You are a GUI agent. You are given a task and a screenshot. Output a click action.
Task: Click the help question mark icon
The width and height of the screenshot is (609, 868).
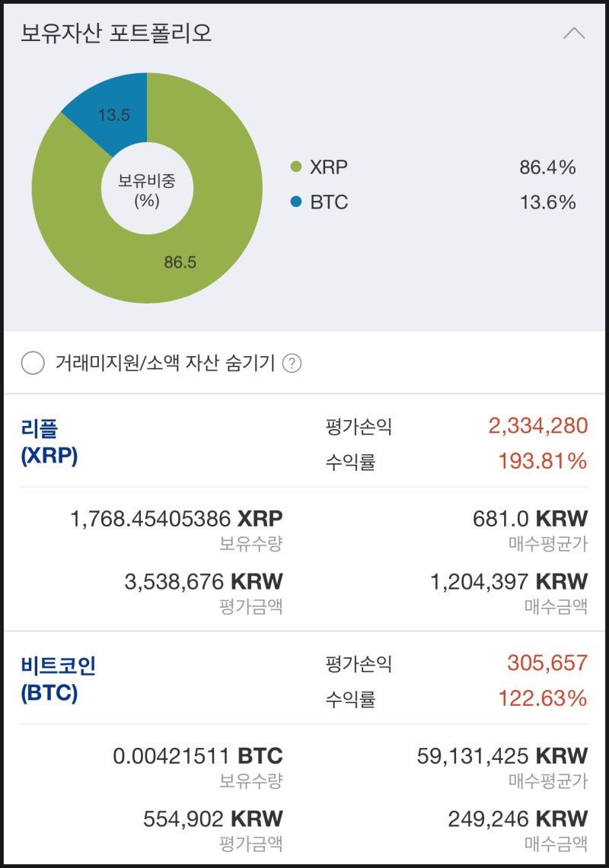click(292, 364)
